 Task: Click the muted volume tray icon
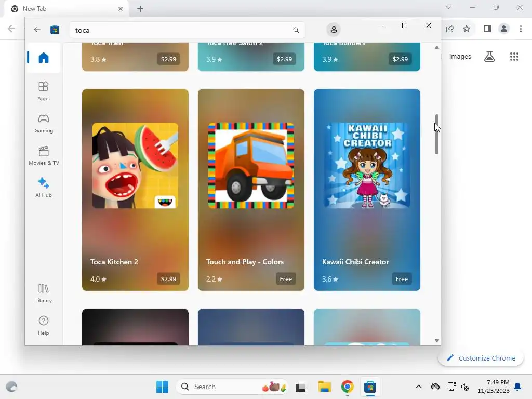465,387
